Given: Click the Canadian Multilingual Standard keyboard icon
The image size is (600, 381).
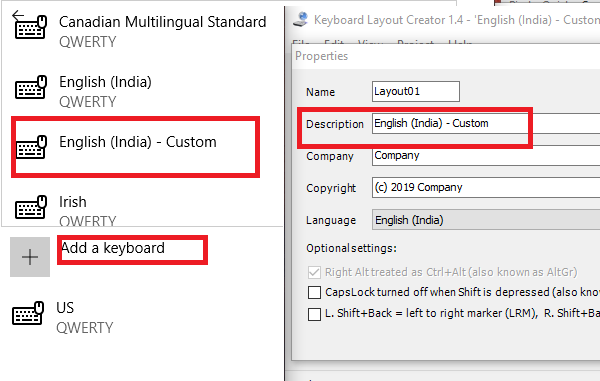Looking at the screenshot, I should 31,27.
